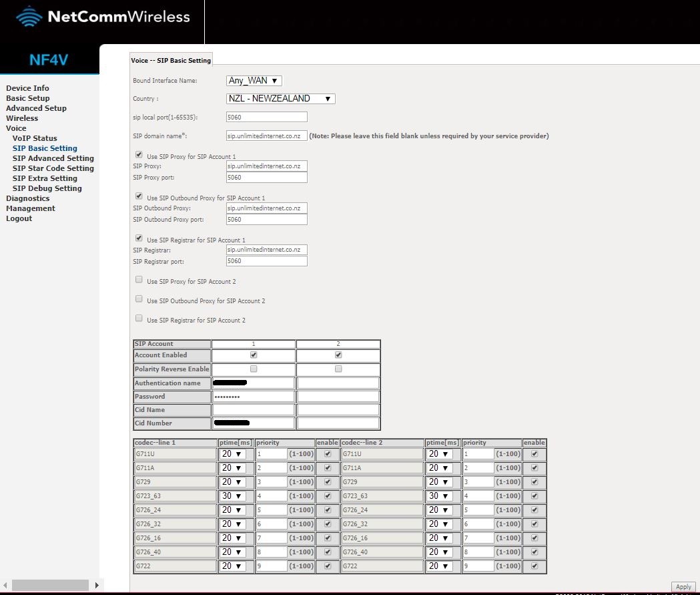Click the right arrow of horizontal scrollbar
The width and height of the screenshot is (700, 595).
point(97,585)
